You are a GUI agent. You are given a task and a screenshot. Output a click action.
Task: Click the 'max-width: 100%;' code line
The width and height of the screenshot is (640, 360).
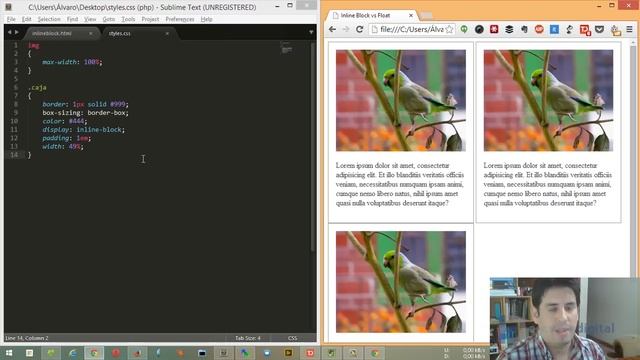click(72, 62)
